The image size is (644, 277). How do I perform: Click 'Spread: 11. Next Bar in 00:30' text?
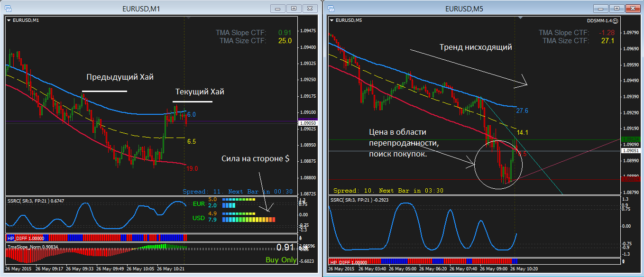tap(238, 192)
